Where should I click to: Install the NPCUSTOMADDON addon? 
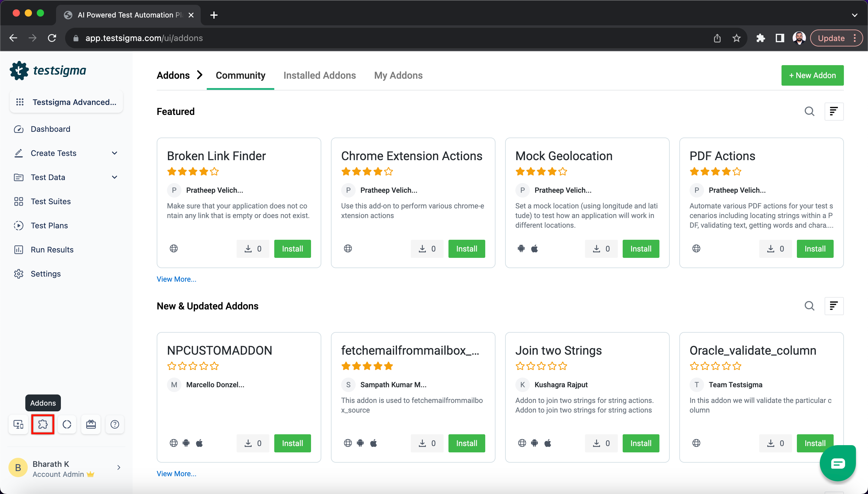[292, 443]
